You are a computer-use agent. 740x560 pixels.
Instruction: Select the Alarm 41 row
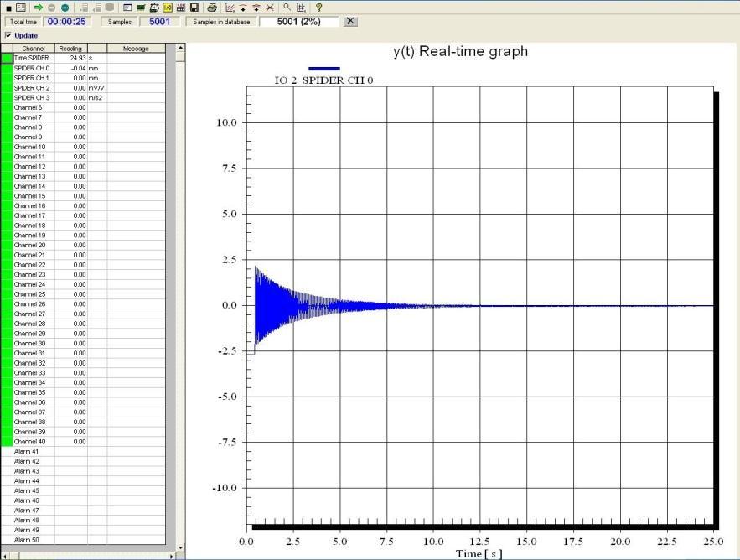pyautogui.click(x=83, y=452)
